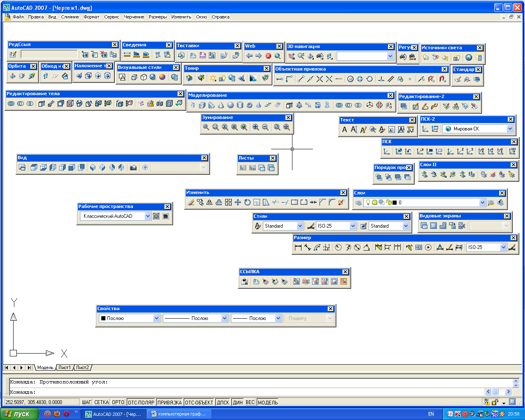525x420 pixels.
Task: Turn off layer 0 lightbulb in Слои
Action: 368,203
